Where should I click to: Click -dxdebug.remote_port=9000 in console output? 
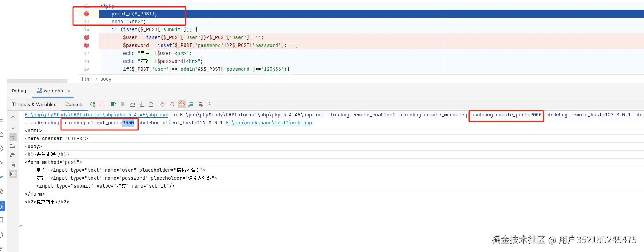(506, 115)
